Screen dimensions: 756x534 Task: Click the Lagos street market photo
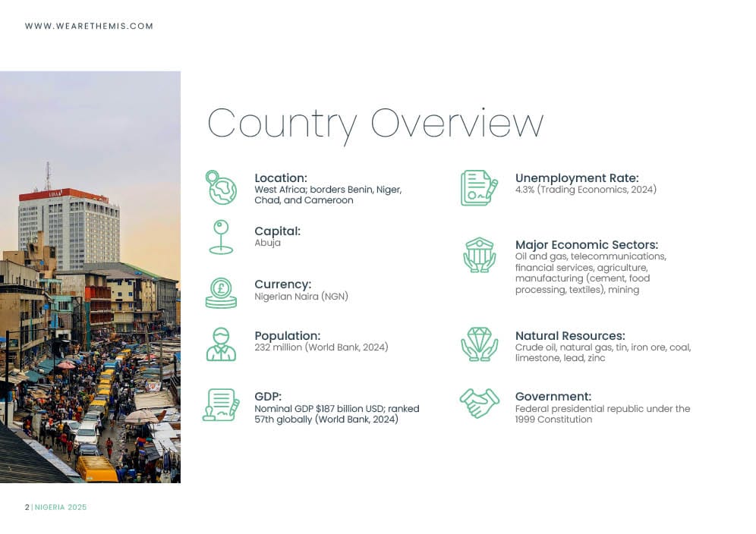point(90,277)
